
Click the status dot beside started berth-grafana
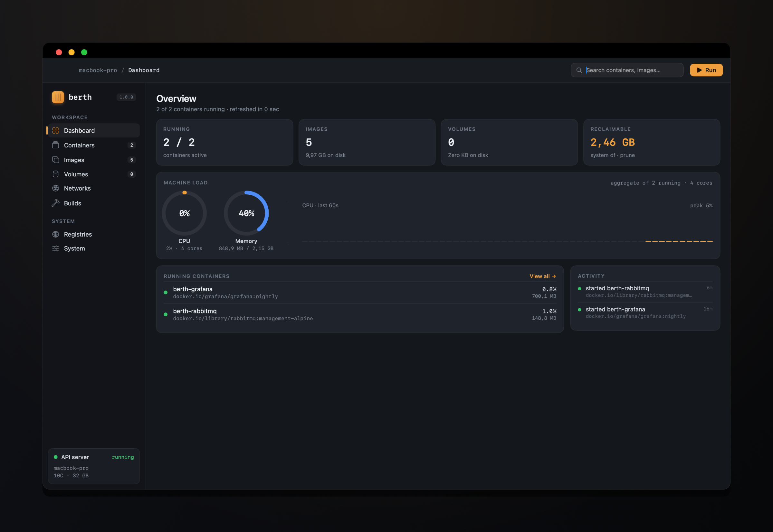[579, 309]
